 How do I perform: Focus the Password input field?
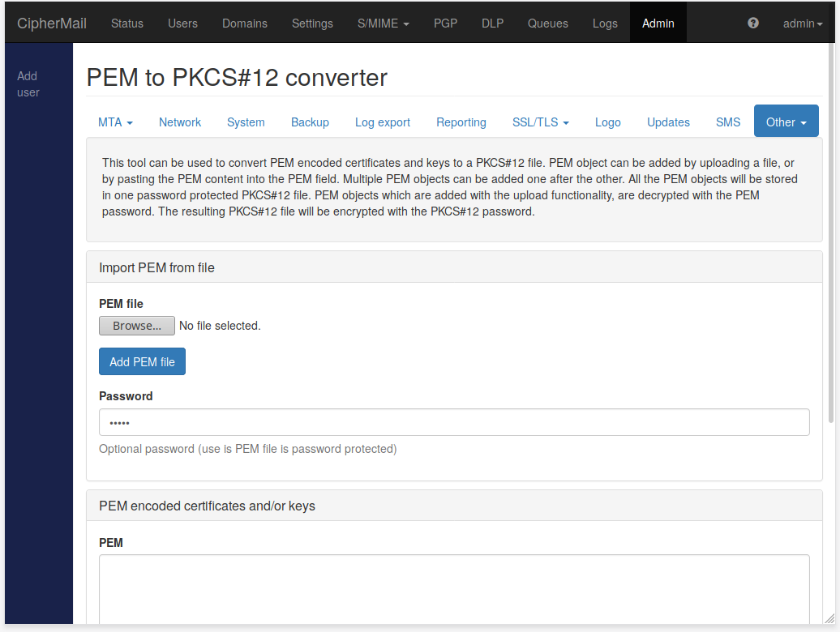pyautogui.click(x=454, y=422)
